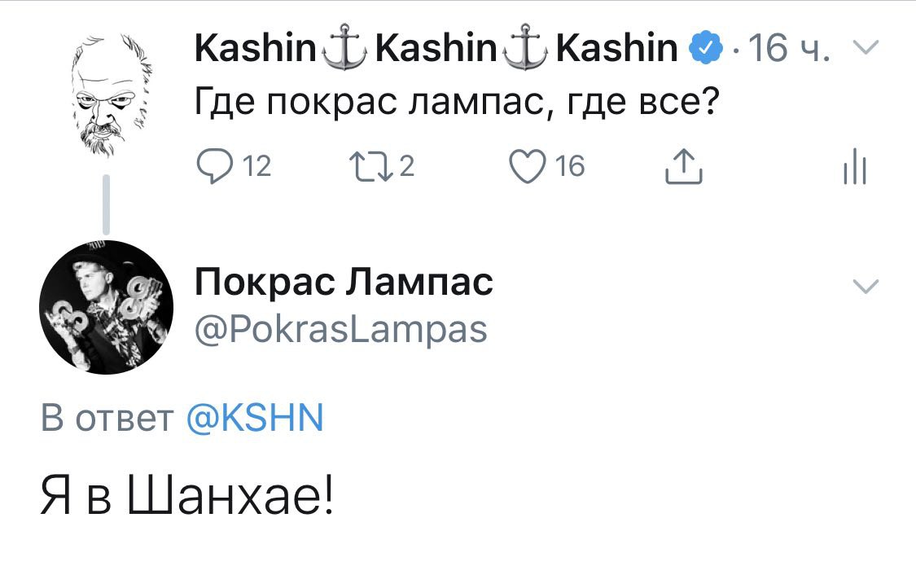This screenshot has height=588, width=916.
Task: Open Kashin's sketched avatar
Action: [106, 94]
